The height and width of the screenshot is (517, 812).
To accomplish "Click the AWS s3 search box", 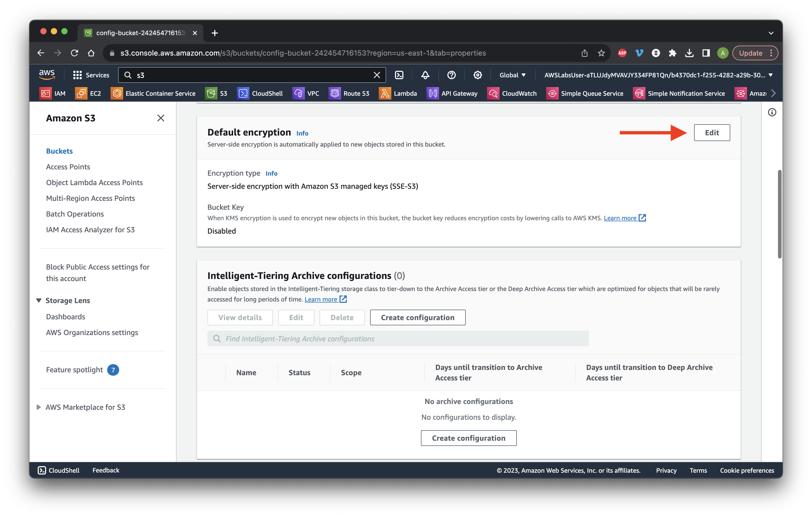I will click(251, 75).
